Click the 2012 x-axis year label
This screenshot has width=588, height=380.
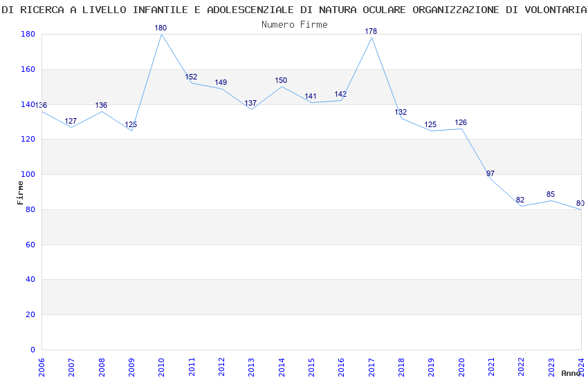[x=221, y=368]
